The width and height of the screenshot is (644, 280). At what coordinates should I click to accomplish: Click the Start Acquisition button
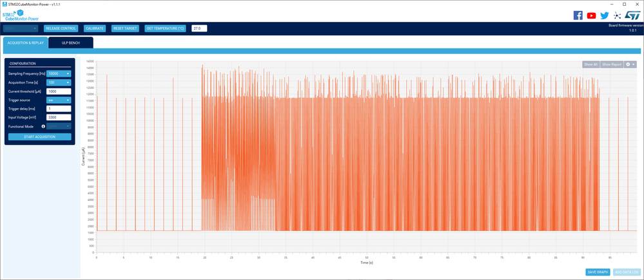coord(40,136)
